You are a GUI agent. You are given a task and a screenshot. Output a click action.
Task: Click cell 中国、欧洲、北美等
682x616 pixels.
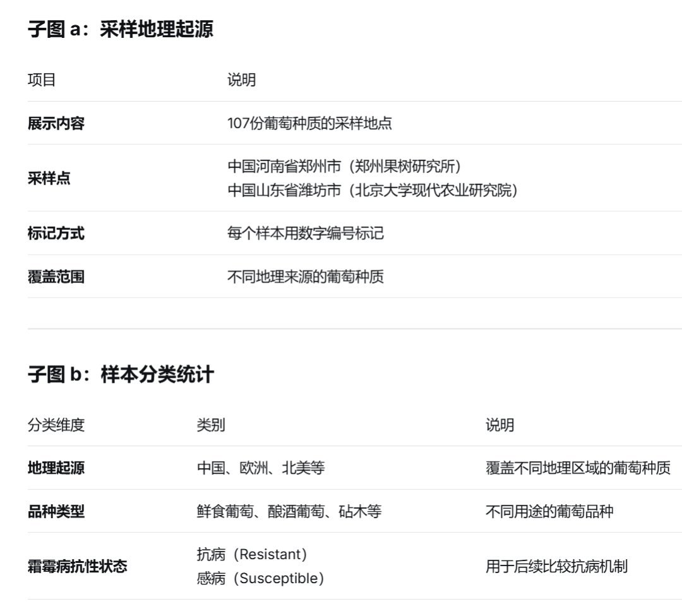[261, 468]
